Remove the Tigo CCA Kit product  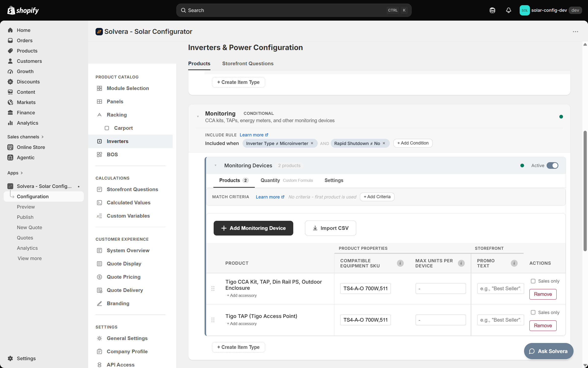point(543,294)
